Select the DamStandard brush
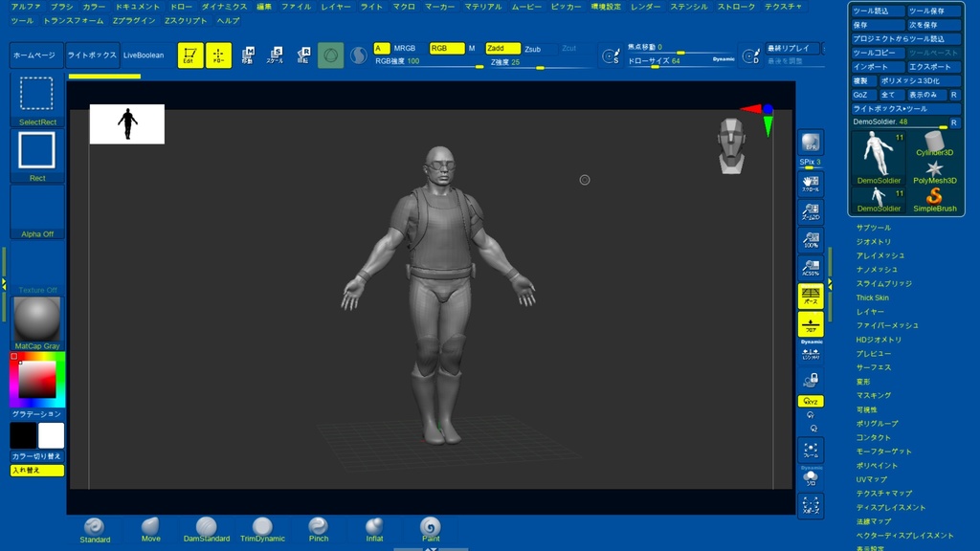This screenshot has width=980, height=551. click(207, 529)
